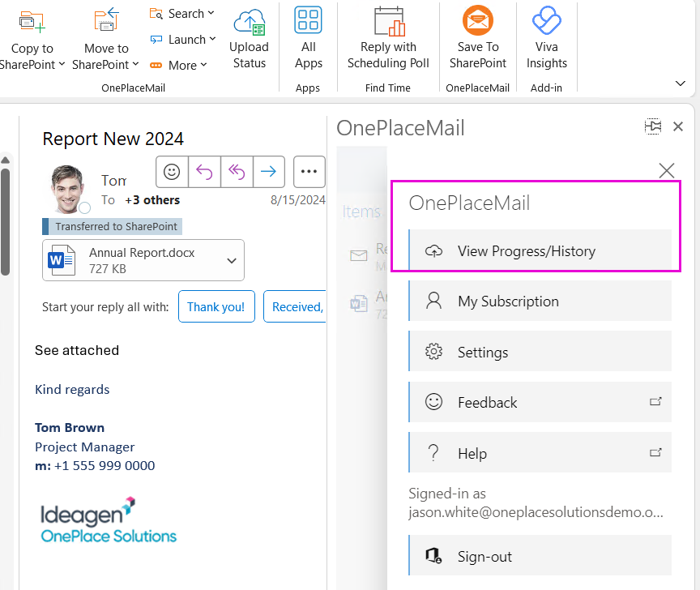Click the Forward arrow icon

(268, 172)
